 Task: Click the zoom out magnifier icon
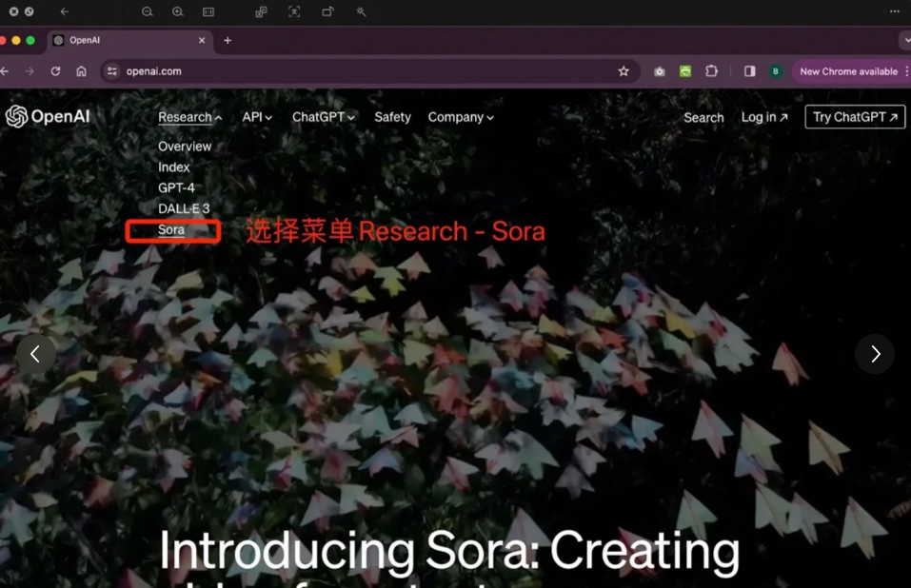147,11
